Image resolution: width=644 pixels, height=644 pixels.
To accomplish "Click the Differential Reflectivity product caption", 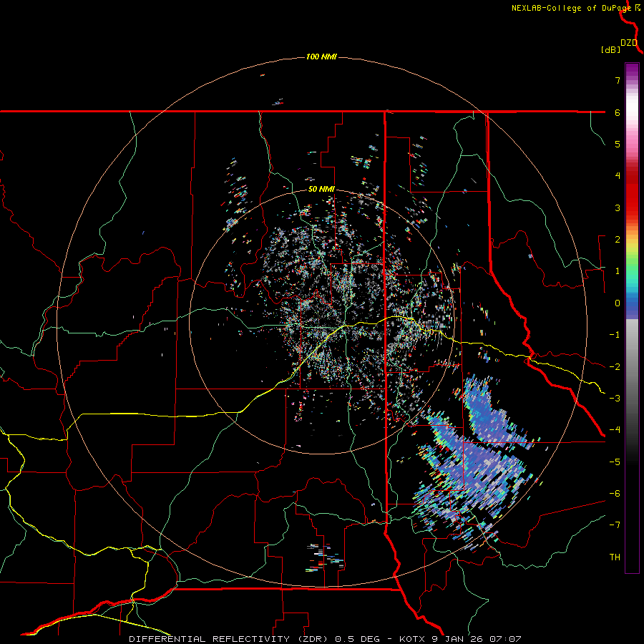I will coord(325,639).
